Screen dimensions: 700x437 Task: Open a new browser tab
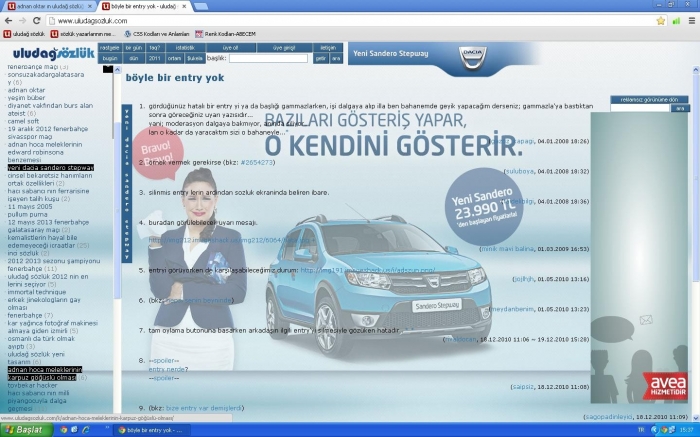pos(201,6)
